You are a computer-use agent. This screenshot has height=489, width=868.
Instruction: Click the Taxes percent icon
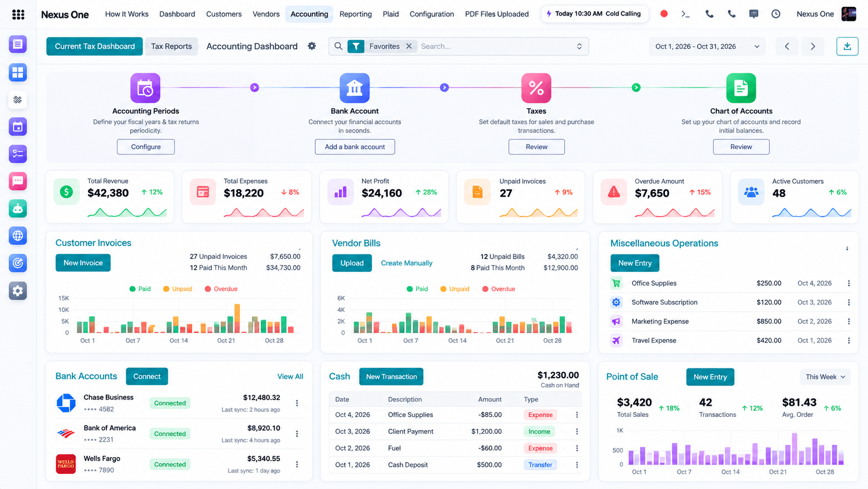tap(536, 88)
